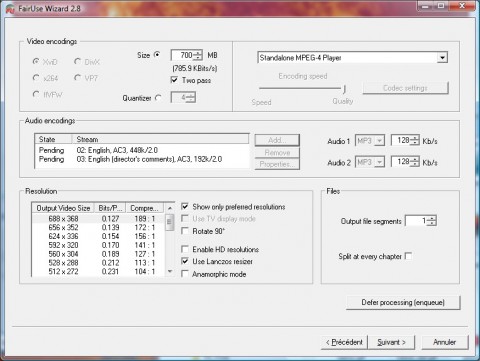The image size is (480, 361).
Task: Toggle Use Lanczos resizer checkbox
Action: [185, 261]
